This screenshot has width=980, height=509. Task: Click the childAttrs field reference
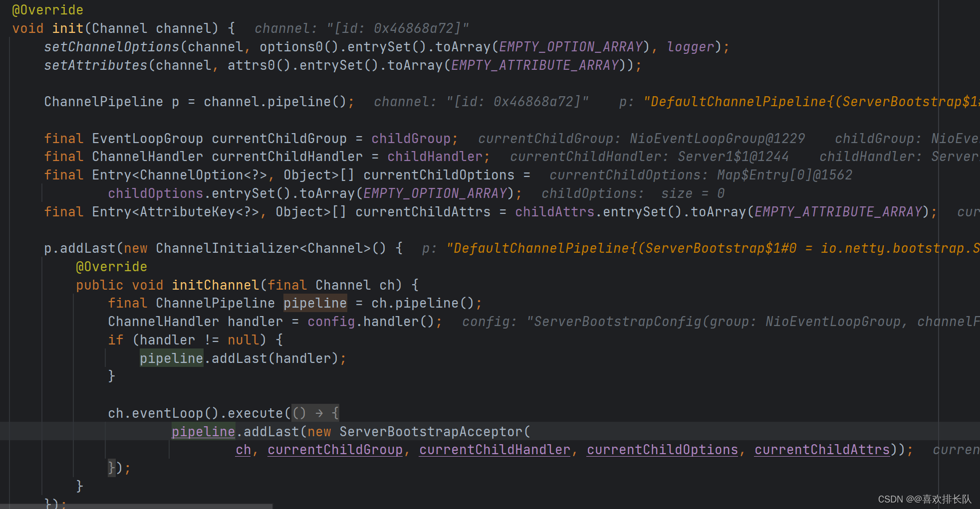pyautogui.click(x=554, y=212)
